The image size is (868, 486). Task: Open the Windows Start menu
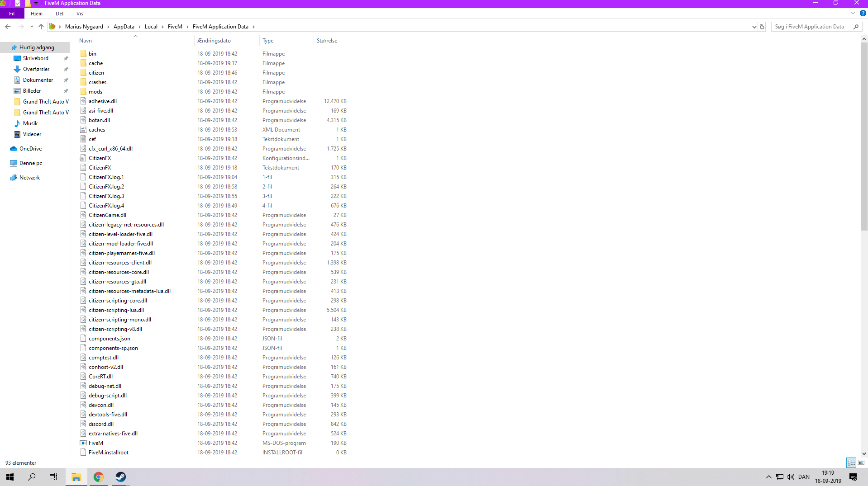[10, 477]
